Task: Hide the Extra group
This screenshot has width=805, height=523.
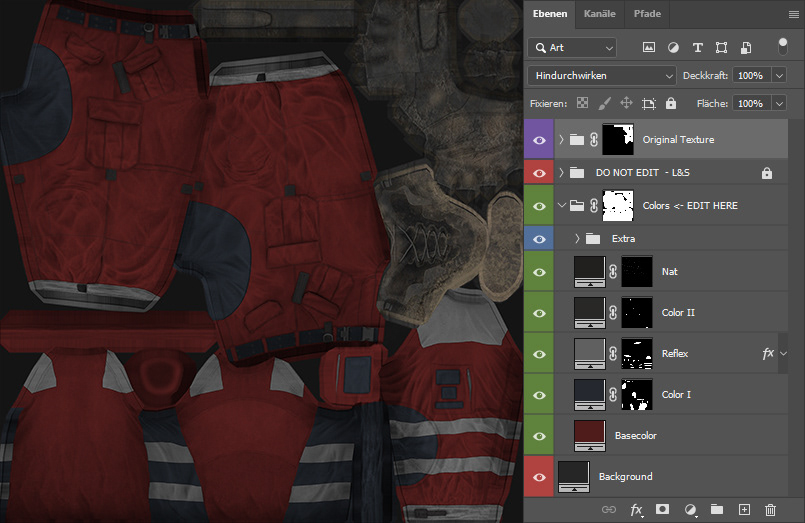Action: click(x=539, y=239)
